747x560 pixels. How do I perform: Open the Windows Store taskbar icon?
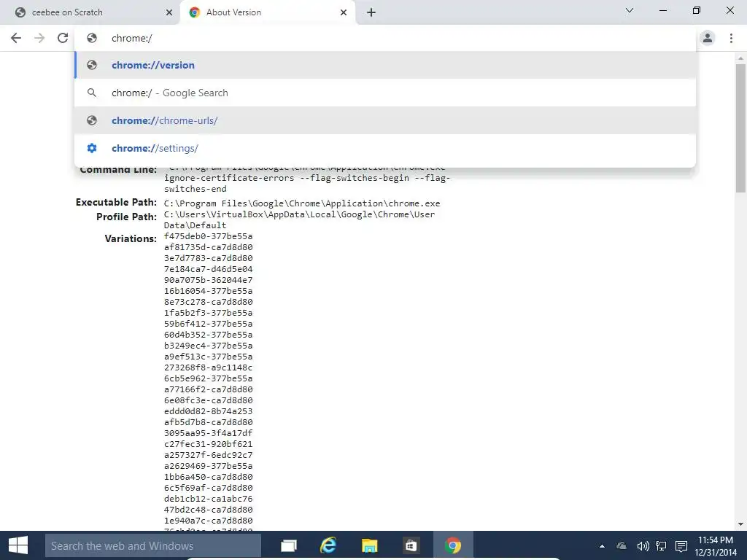(411, 545)
